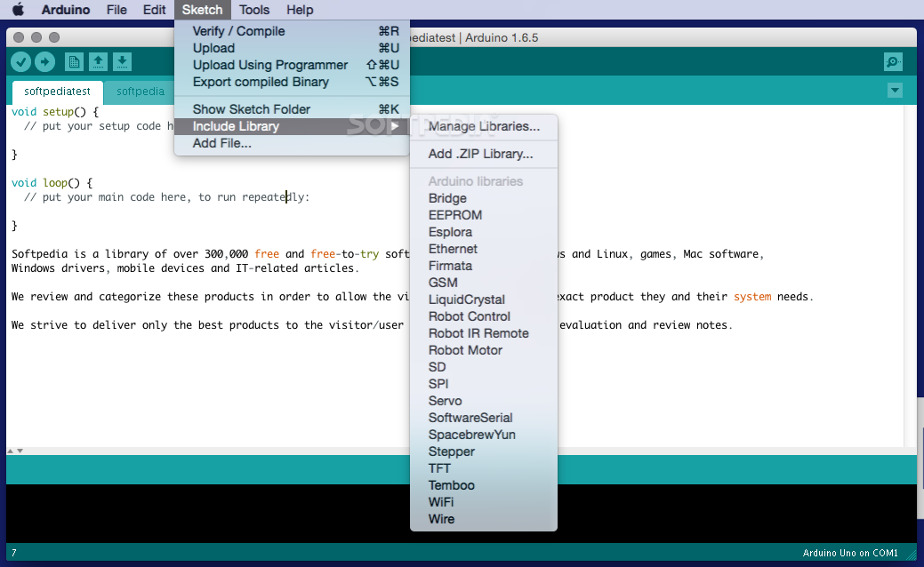The image size is (924, 567).
Task: Include the TFT library
Action: (483, 468)
